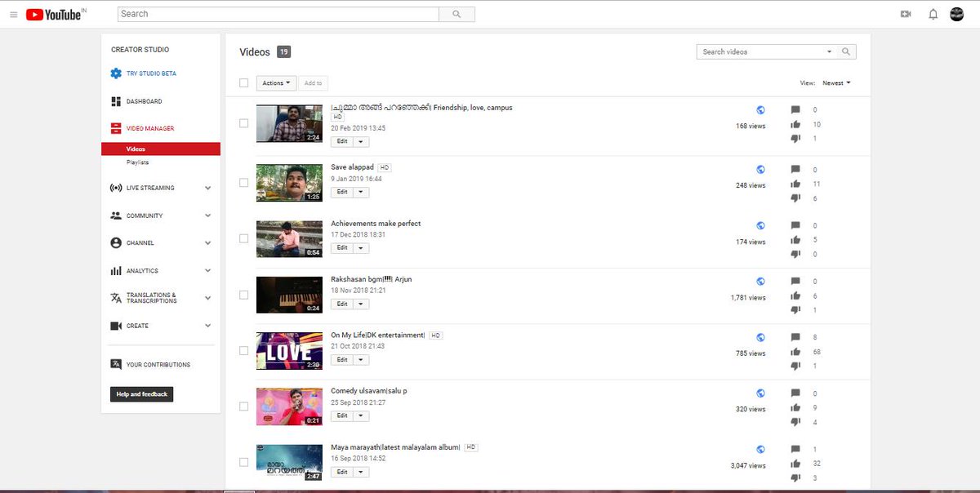
Task: Expand the Channel section chevron
Action: click(x=207, y=243)
